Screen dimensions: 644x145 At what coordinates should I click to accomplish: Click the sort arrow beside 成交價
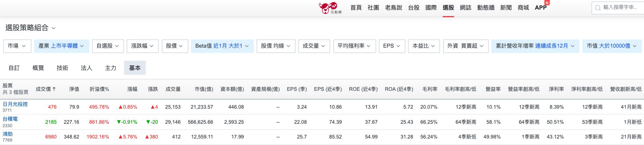[54, 89]
